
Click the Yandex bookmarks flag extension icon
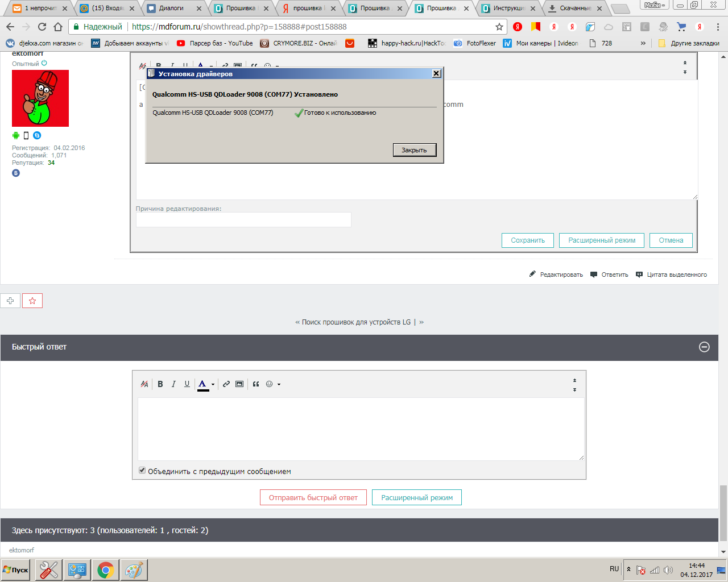536,27
